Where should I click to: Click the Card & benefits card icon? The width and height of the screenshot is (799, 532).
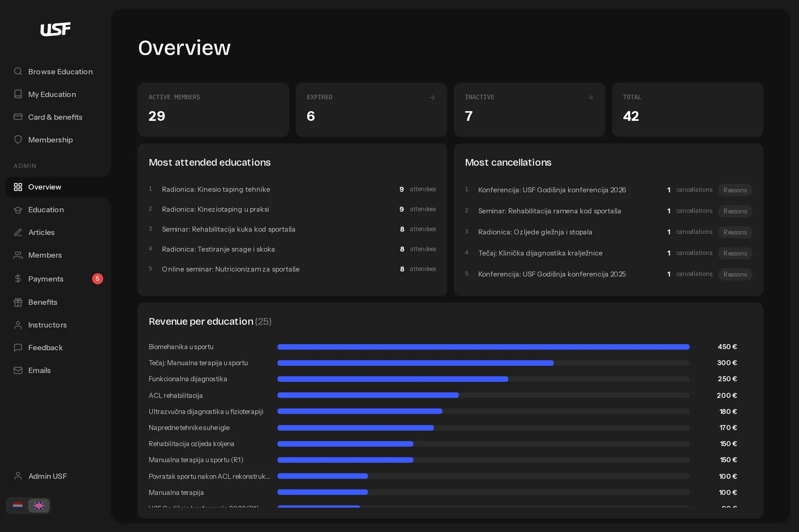[x=18, y=117]
